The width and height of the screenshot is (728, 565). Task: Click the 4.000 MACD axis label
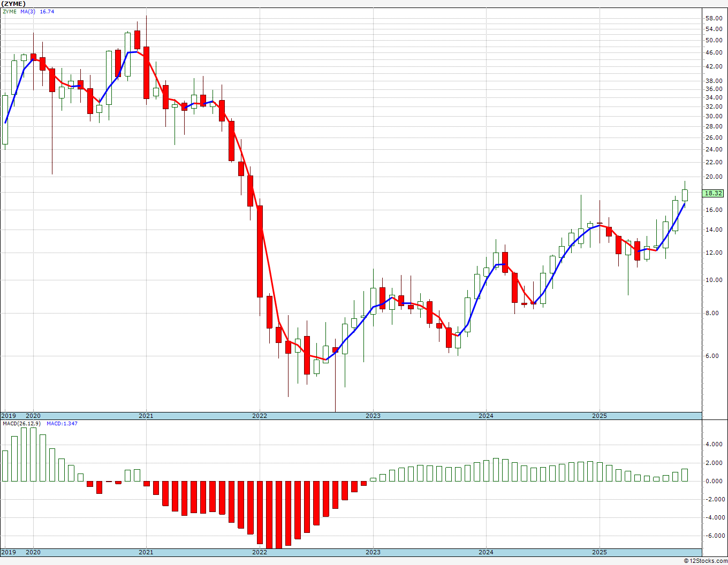[x=715, y=444]
